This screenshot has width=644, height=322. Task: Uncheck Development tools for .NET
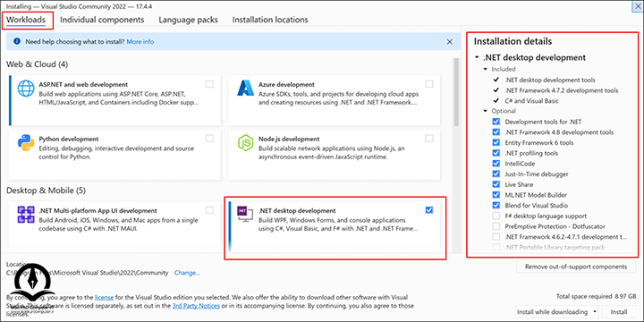pyautogui.click(x=496, y=122)
